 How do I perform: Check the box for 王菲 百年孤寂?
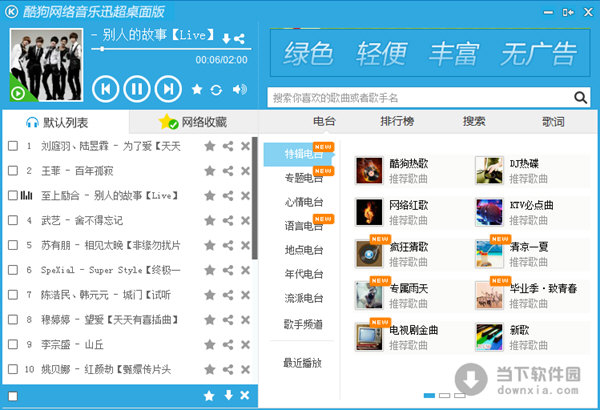point(13,171)
